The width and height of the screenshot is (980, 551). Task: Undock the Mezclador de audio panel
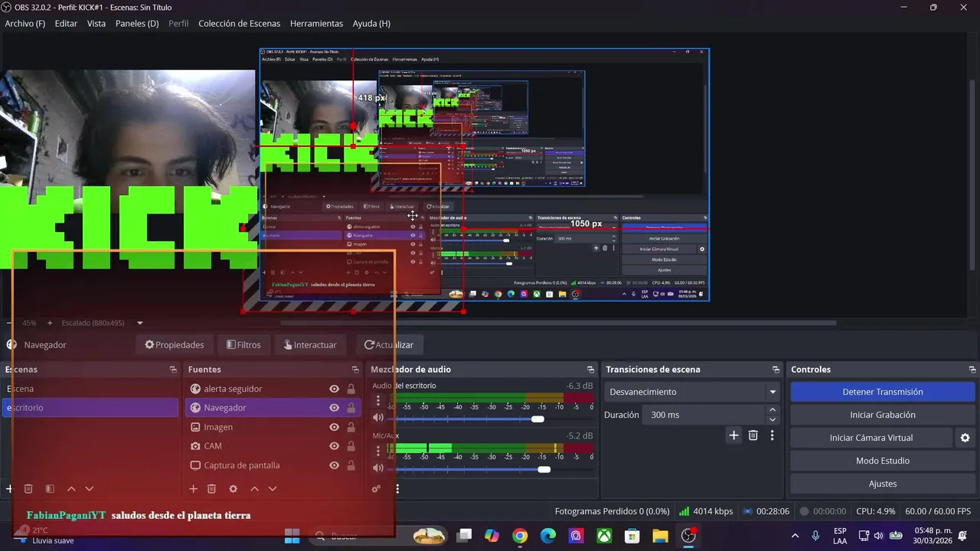coord(590,370)
